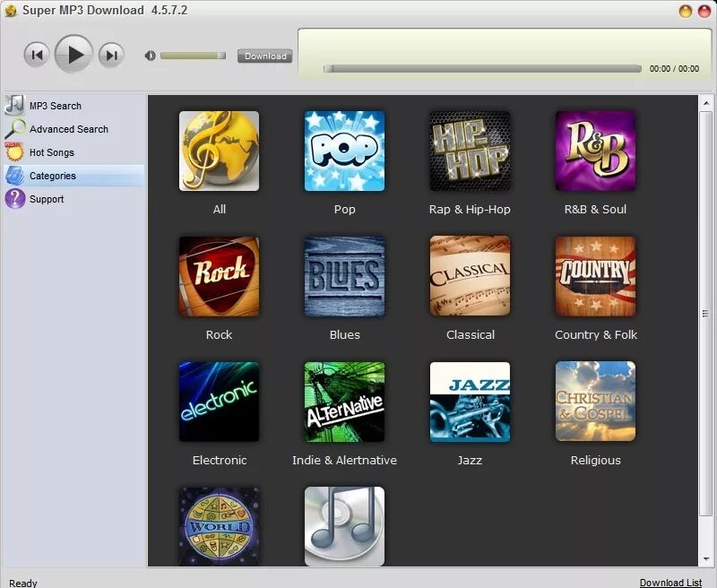Open the Electronic category icon

click(219, 402)
